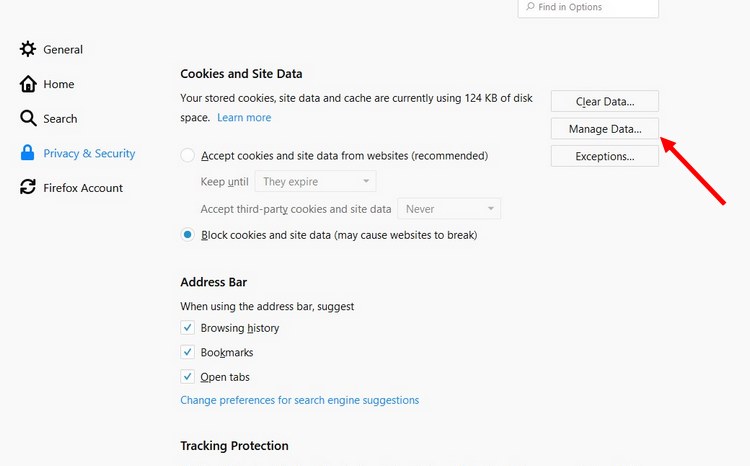
Task: Click the Exceptions button
Action: coord(604,156)
